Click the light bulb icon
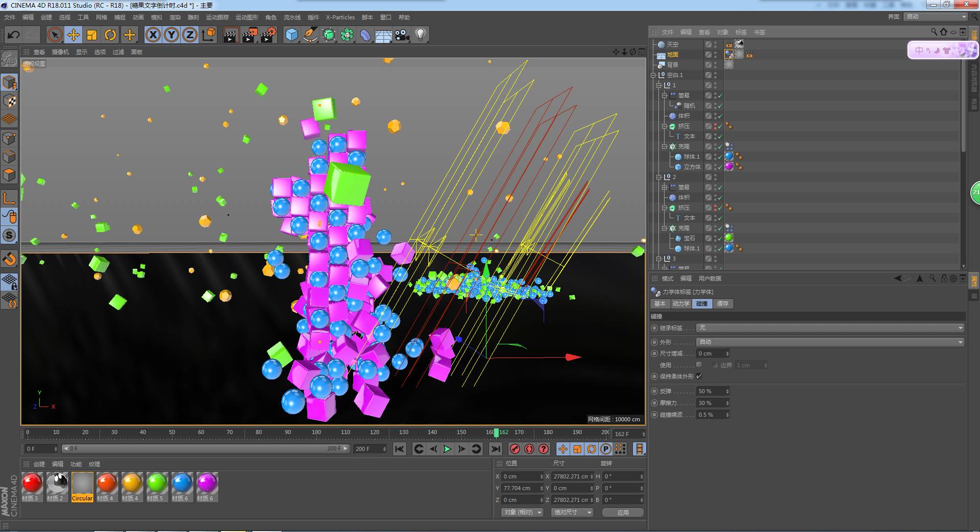The image size is (980, 532). coord(420,35)
